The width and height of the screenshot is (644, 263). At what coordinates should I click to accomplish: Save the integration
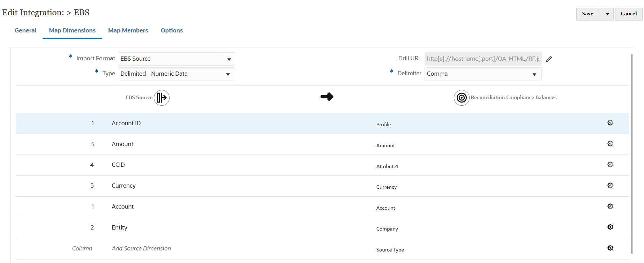(587, 14)
